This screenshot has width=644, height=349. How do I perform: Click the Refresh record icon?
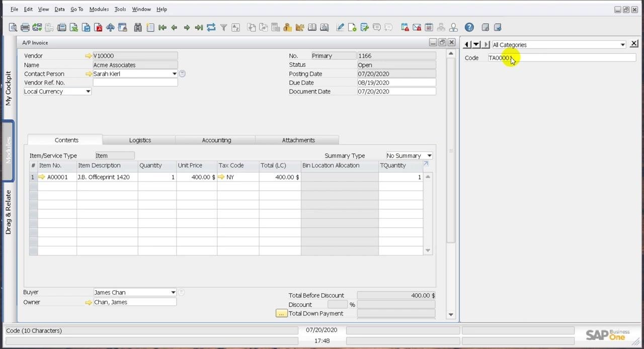[211, 27]
